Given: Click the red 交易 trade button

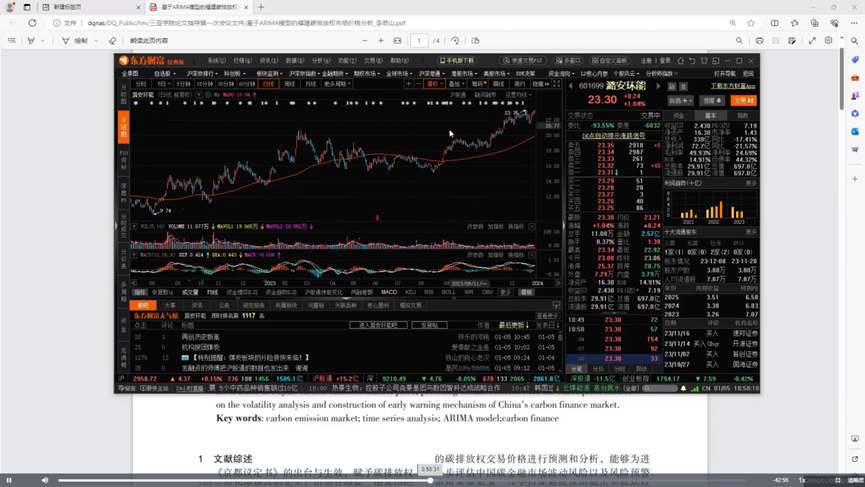Looking at the screenshot, I should point(743,100).
